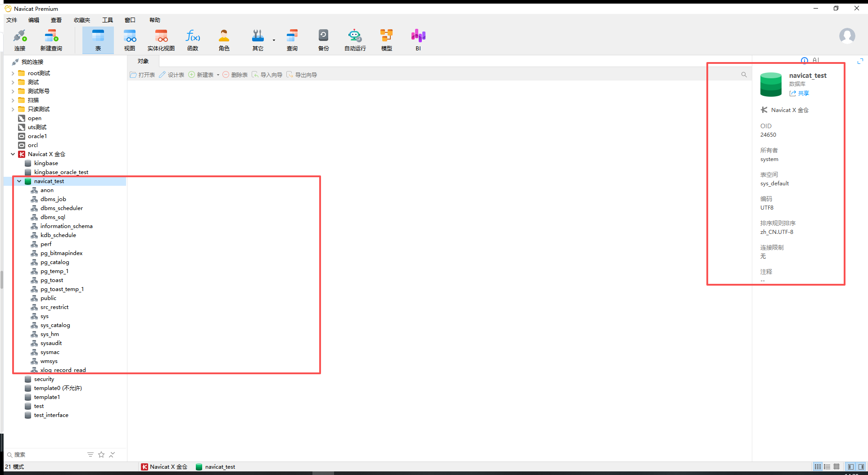The image size is (868, 475).
Task: Show favorites only with the star icon
Action: pyautogui.click(x=101, y=455)
